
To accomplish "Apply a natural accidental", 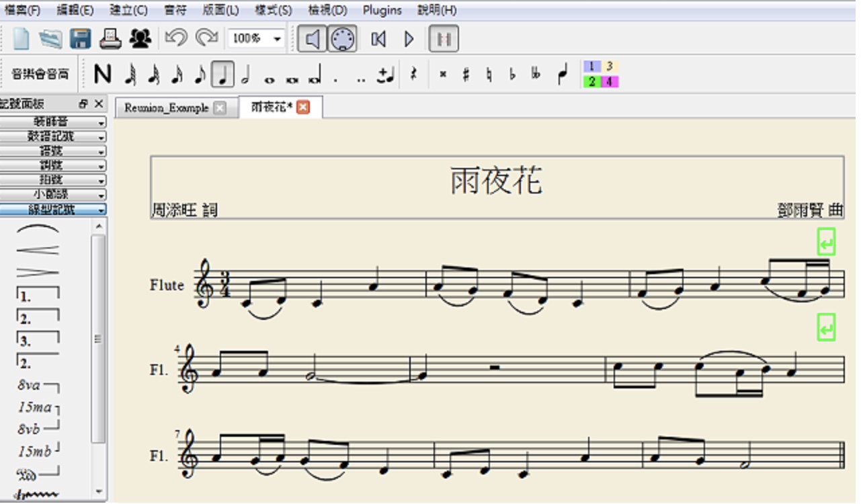I will click(x=489, y=75).
